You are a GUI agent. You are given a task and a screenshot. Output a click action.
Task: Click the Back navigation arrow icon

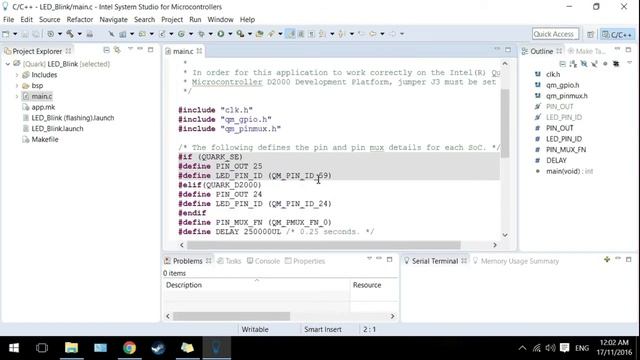(373, 34)
